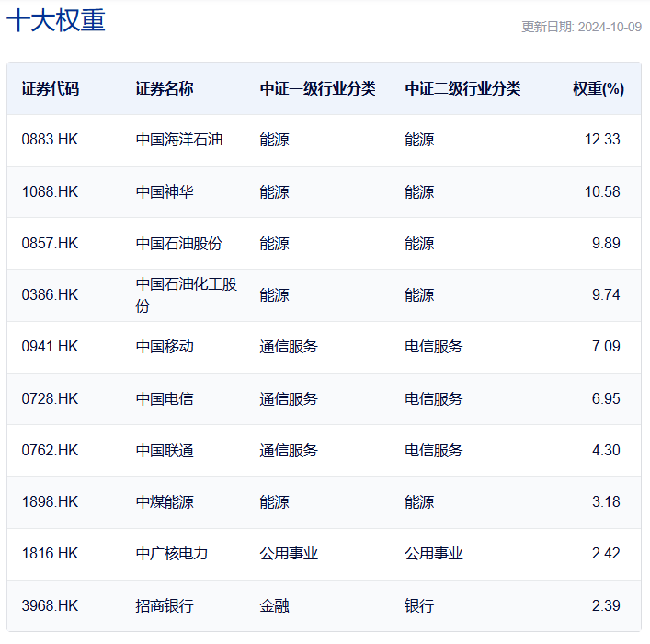The height and width of the screenshot is (644, 650).
Task: Click the 十大权重 section heading
Action: (x=56, y=21)
